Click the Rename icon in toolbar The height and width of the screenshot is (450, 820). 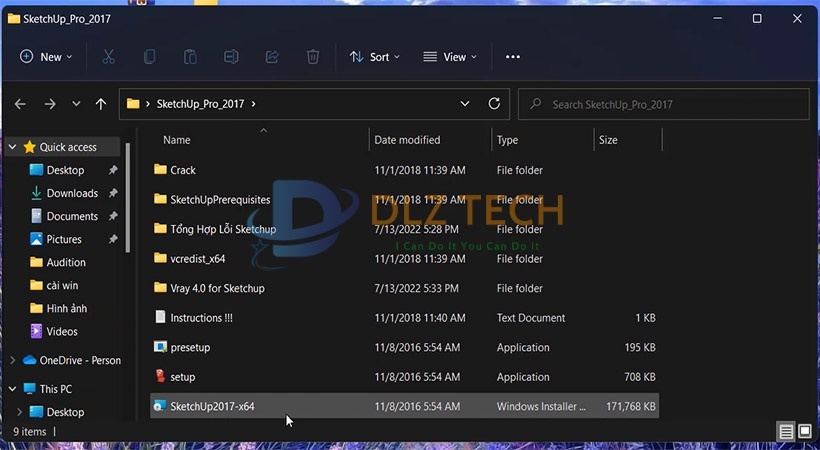[231, 57]
